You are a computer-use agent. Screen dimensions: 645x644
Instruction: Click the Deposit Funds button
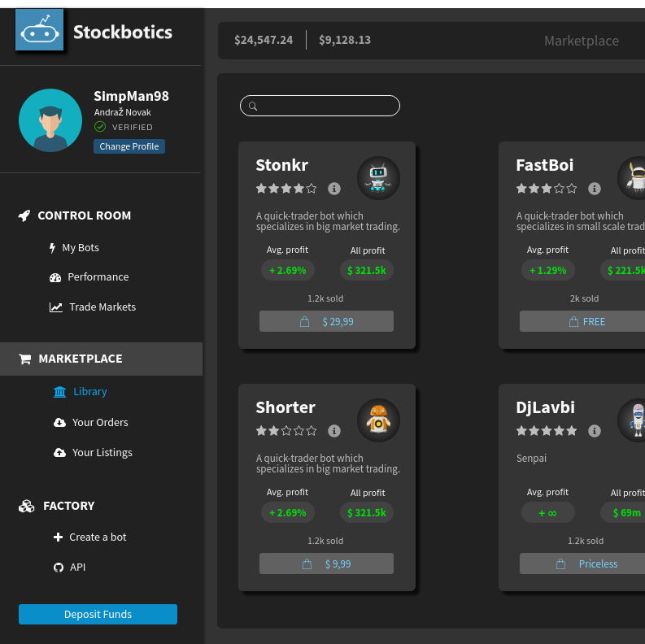pos(98,615)
